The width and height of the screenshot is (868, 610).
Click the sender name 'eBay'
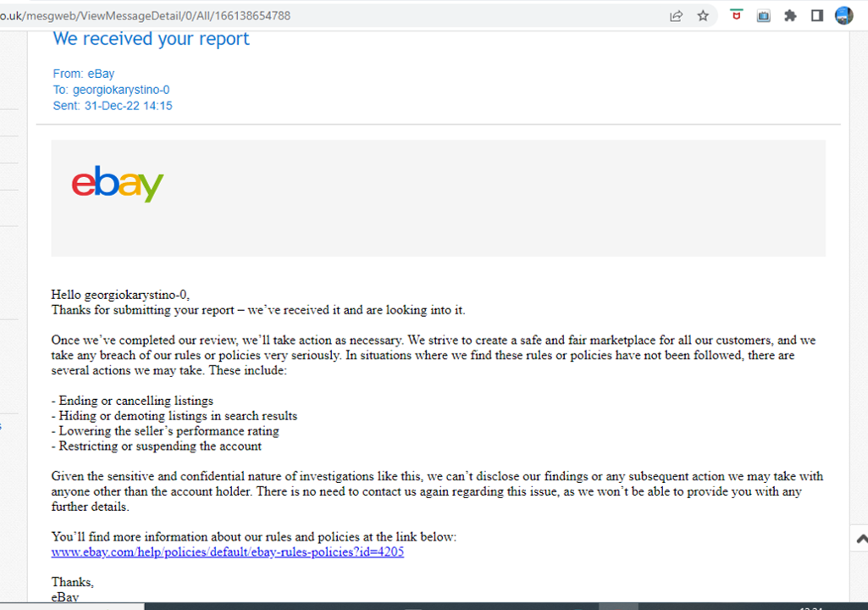pyautogui.click(x=101, y=74)
